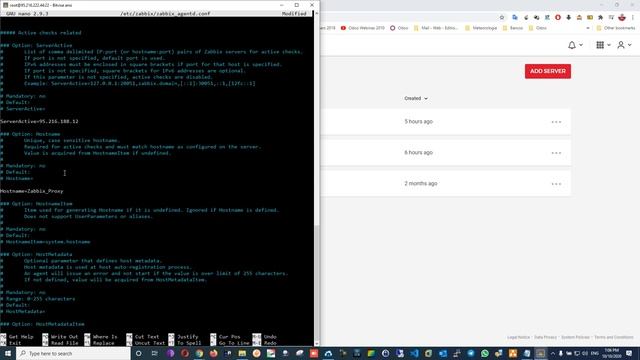The height and width of the screenshot is (360, 640).
Task: Place cursor on ServerActive=95.216.188.12 line
Action: (40, 121)
